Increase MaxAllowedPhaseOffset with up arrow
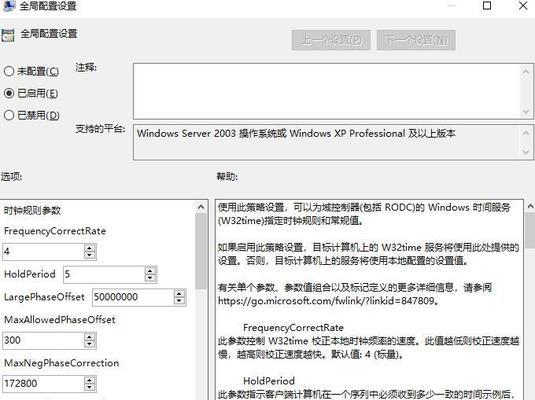Viewport: 535px width, 400px height. point(90,337)
